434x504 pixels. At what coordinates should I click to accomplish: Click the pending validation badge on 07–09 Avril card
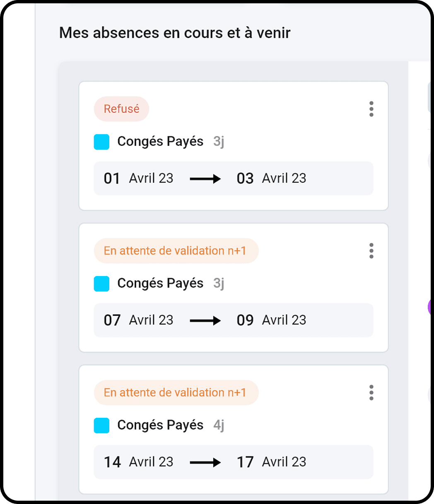[176, 251]
